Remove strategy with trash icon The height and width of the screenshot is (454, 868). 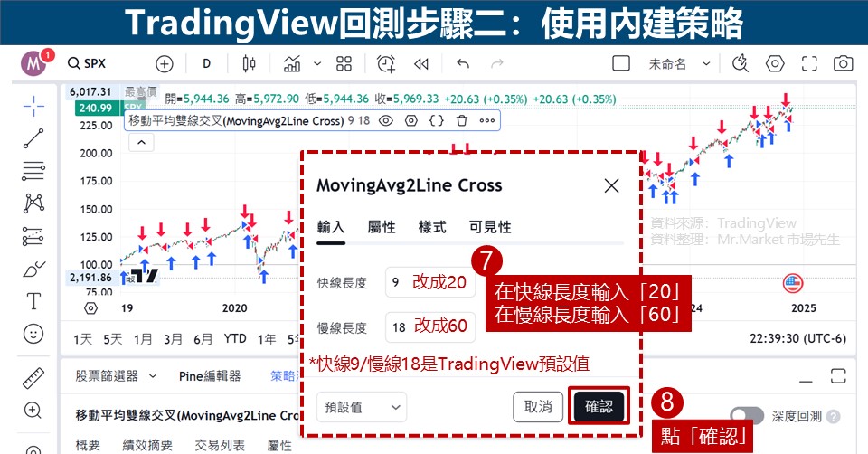click(x=462, y=120)
